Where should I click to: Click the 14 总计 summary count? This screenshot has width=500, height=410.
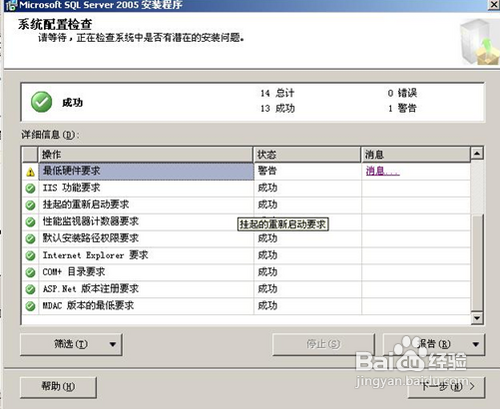277,93
